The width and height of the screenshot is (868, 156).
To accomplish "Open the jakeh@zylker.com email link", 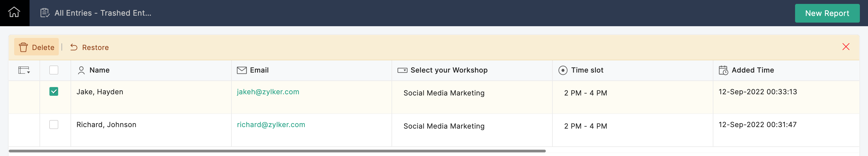I will click(268, 92).
